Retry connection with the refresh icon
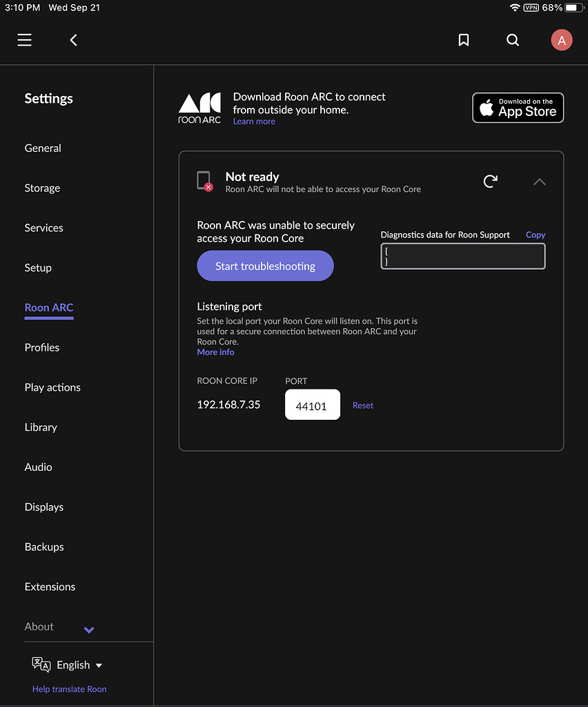Image resolution: width=588 pixels, height=707 pixels. [x=490, y=181]
